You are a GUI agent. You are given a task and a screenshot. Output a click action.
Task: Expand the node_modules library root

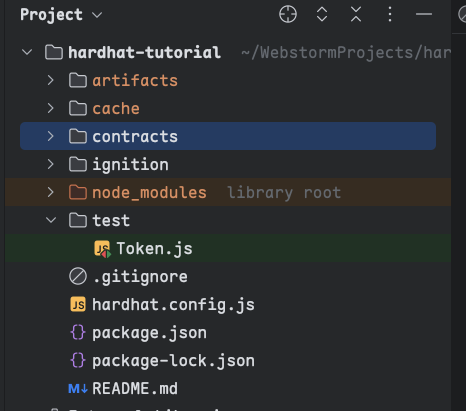click(51, 192)
